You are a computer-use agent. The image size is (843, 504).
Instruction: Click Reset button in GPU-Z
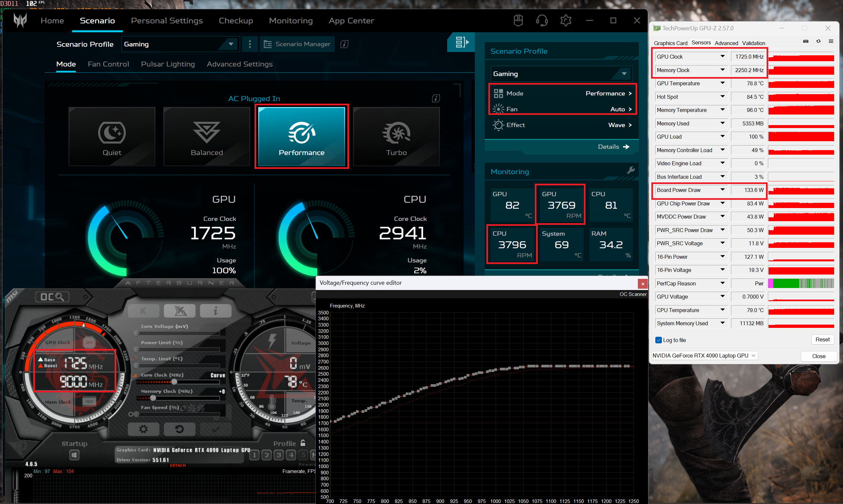pyautogui.click(x=822, y=340)
